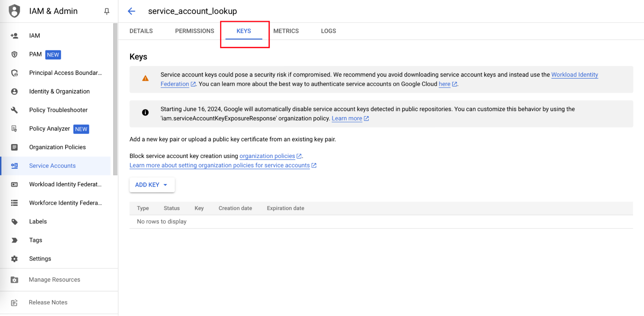Pin the IAM & Admin sidebar
Image resolution: width=644 pixels, height=316 pixels.
click(107, 11)
